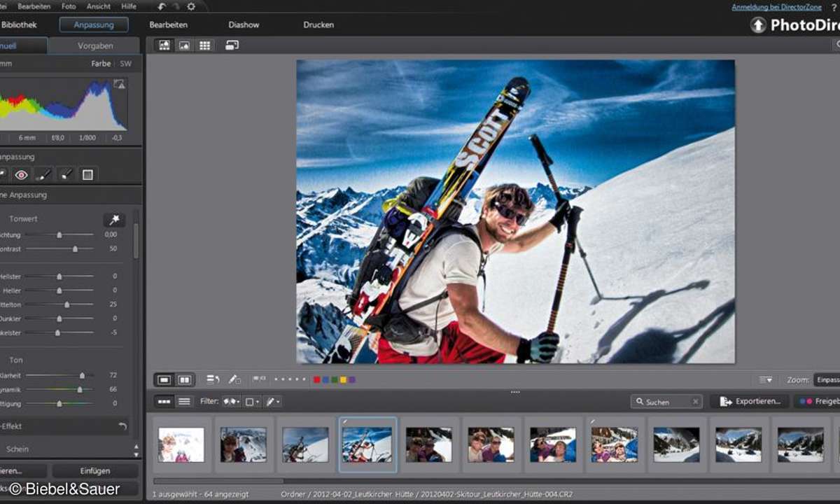The width and height of the screenshot is (840, 504).
Task: Open the Zoom Einpassen dropdown
Action: click(x=826, y=379)
